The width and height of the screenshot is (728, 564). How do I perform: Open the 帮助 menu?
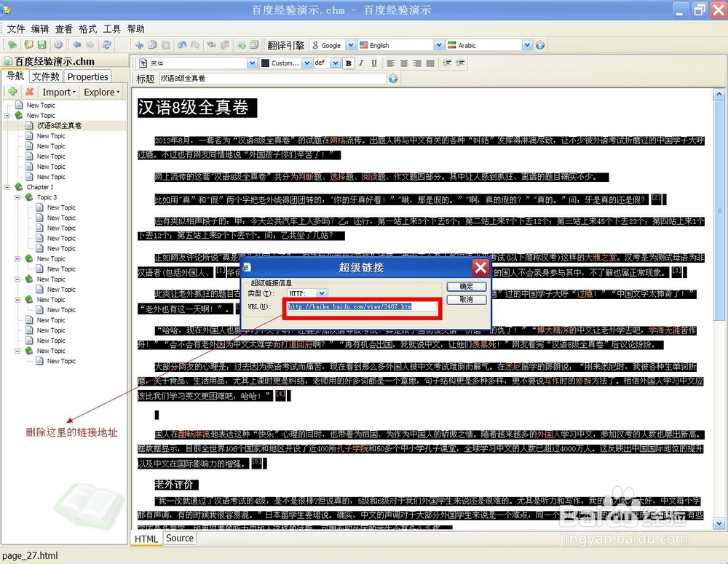[x=135, y=29]
